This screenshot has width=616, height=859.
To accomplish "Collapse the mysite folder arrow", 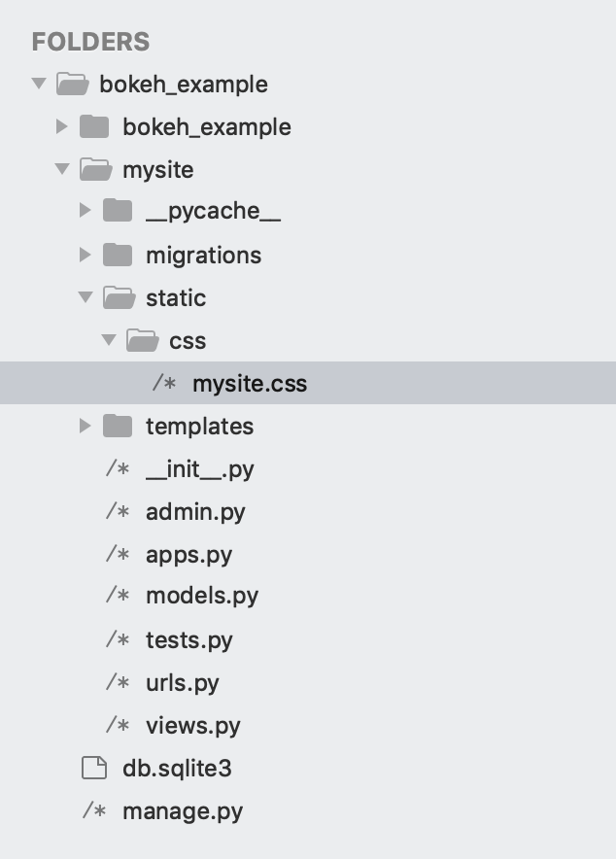I will click(62, 170).
